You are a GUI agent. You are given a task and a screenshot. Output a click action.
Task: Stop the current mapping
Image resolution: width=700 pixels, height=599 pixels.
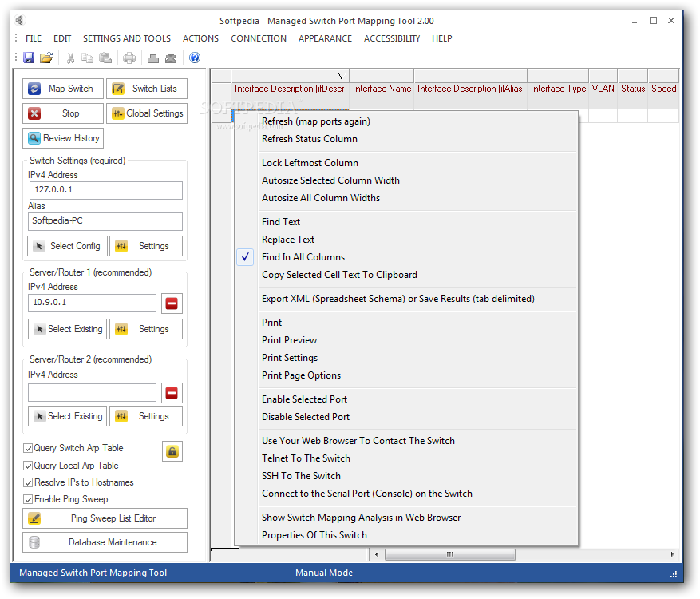63,113
